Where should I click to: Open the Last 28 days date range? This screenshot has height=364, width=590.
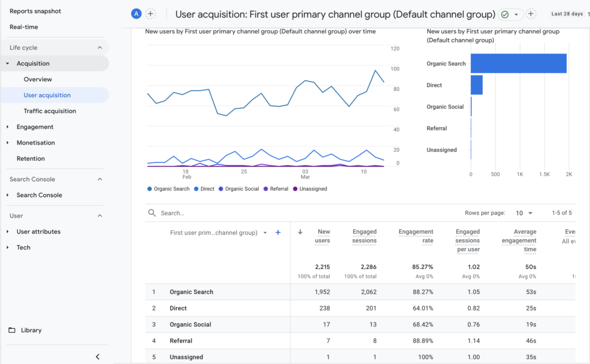pyautogui.click(x=567, y=14)
